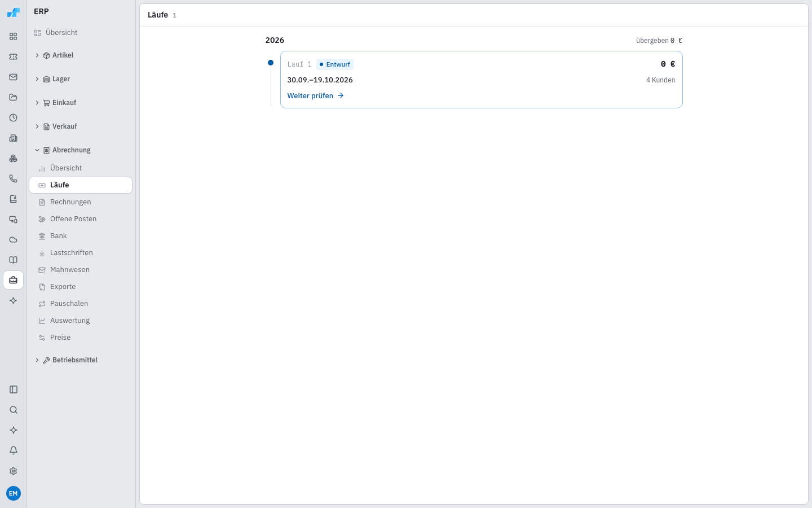812x508 pixels.
Task: Open Übersicht under Abrechnung
Action: coord(81,168)
